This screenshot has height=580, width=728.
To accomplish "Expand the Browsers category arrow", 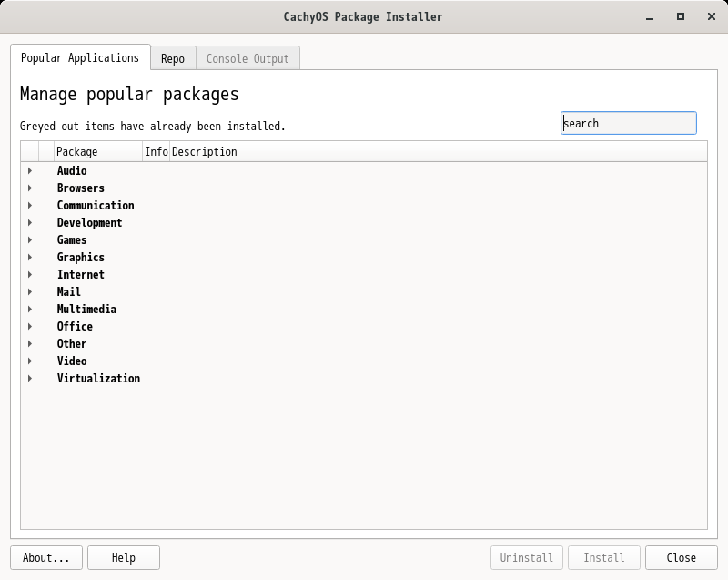I will coord(30,188).
